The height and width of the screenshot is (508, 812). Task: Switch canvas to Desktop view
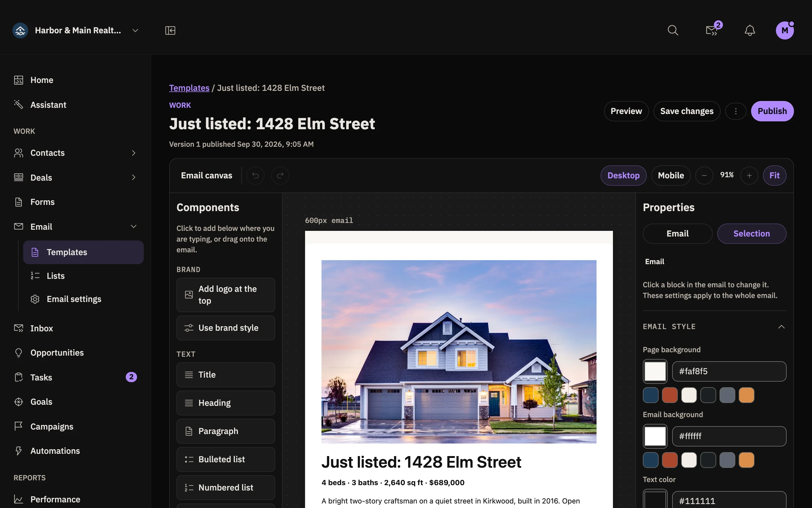(623, 175)
